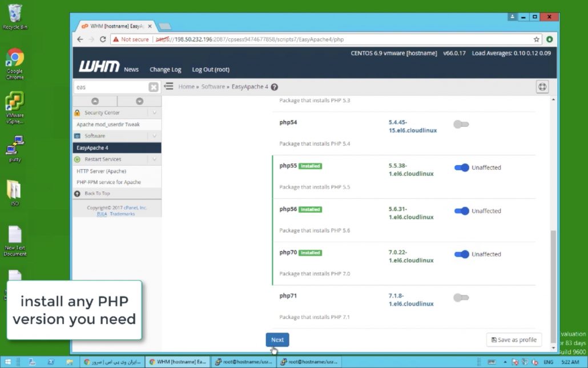Disable the php56 package toggle
The height and width of the screenshot is (368, 588).
click(461, 211)
